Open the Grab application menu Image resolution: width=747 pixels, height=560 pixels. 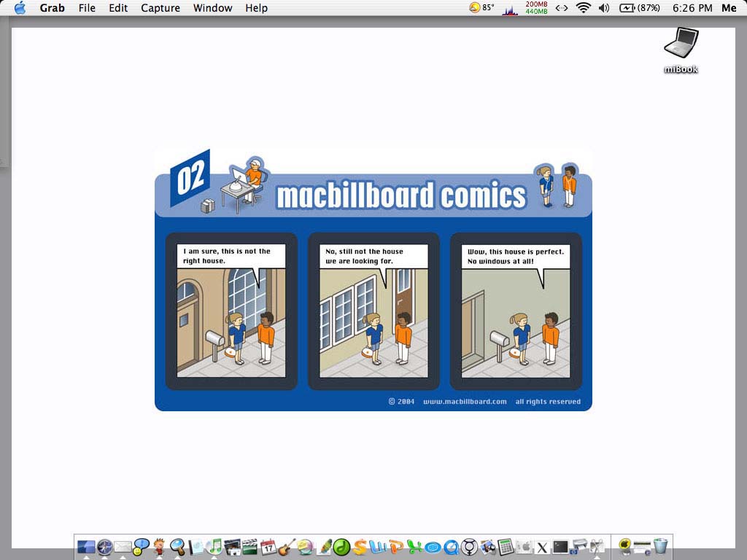tap(52, 7)
